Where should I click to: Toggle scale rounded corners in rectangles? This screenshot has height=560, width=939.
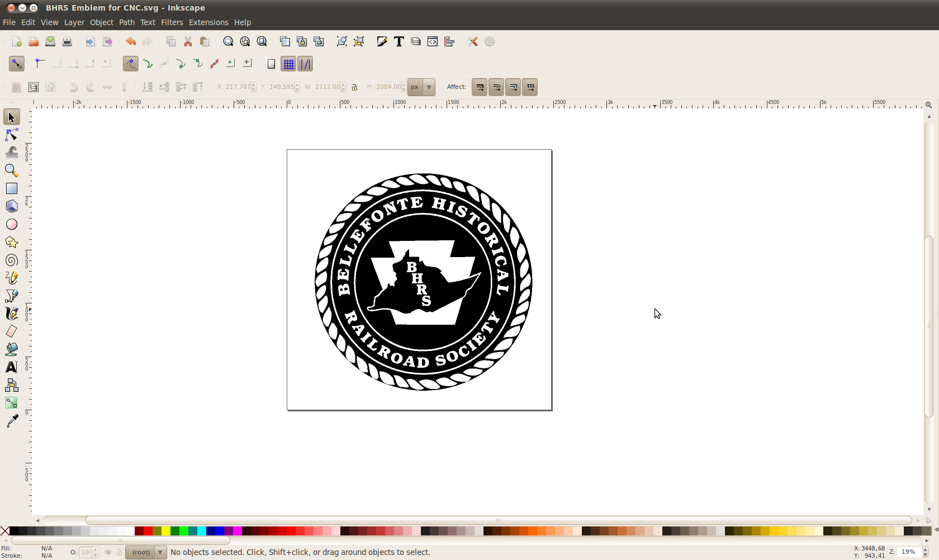pos(496,87)
